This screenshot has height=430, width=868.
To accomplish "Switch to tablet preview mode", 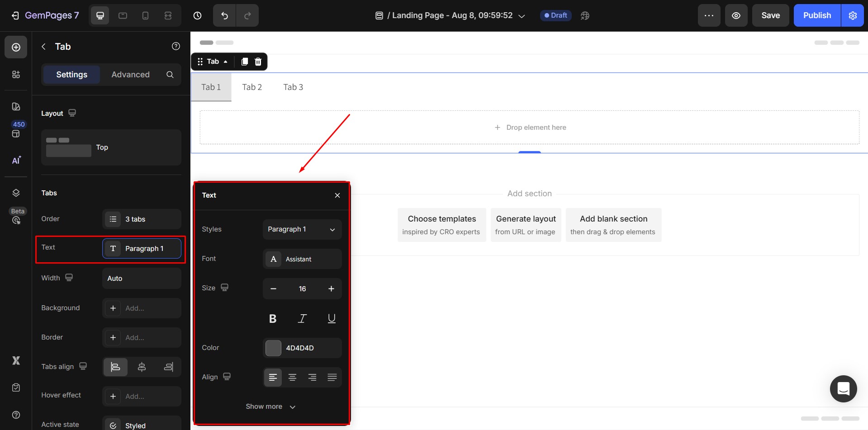I will click(x=123, y=15).
